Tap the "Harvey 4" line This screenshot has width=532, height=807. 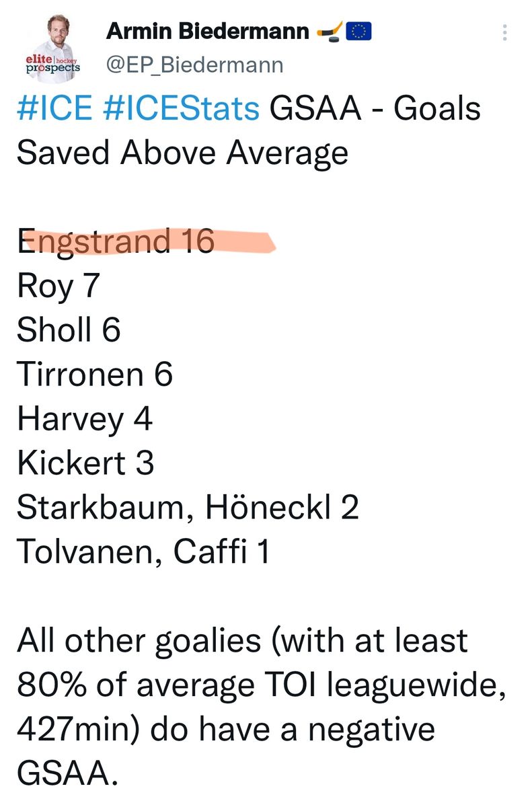coord(85,418)
